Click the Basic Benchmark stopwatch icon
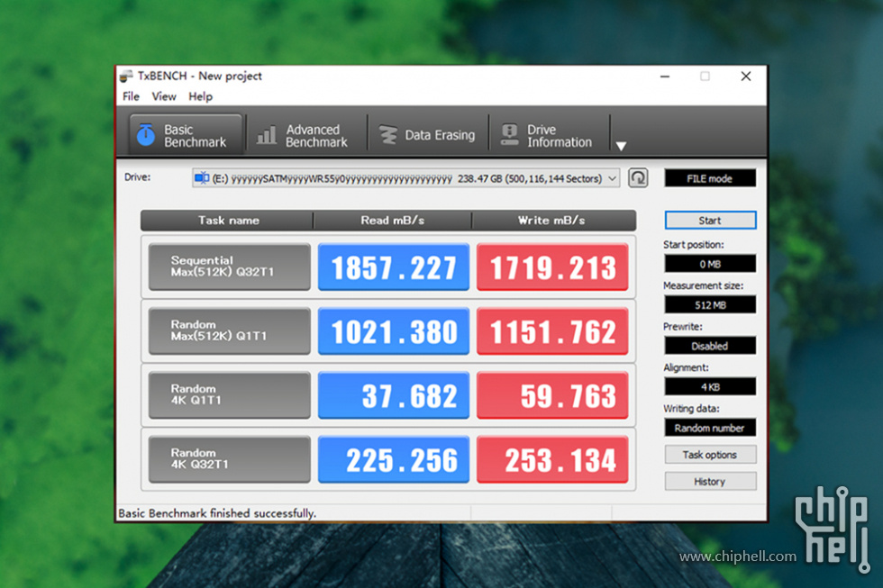The image size is (883, 588). click(x=146, y=135)
